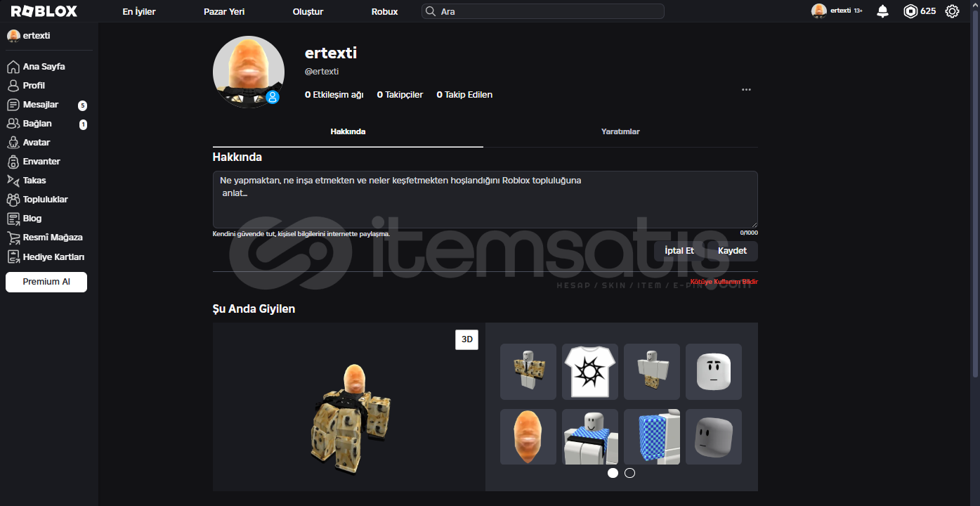Switch to the Yaratımlar tab
980x506 pixels.
[620, 132]
